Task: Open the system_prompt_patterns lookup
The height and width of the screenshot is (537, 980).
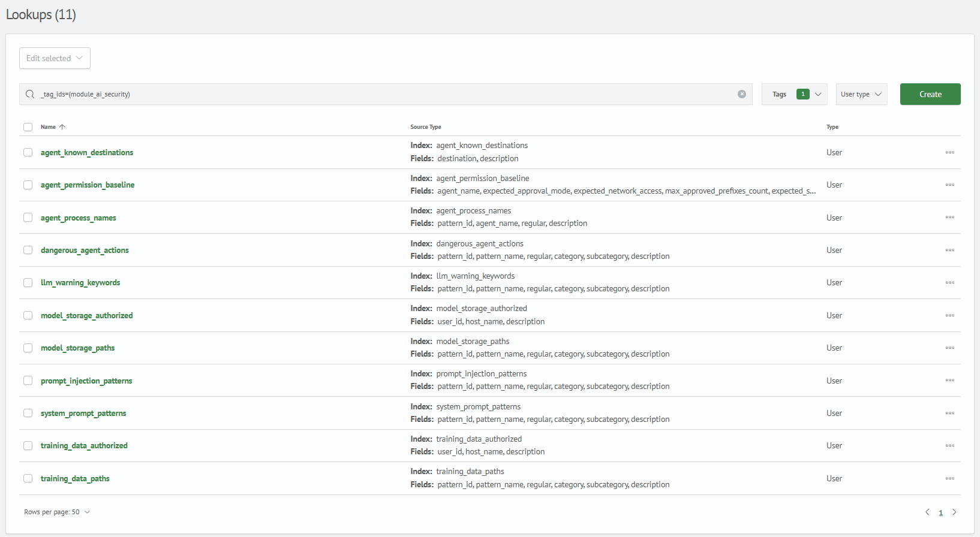Action: 83,413
